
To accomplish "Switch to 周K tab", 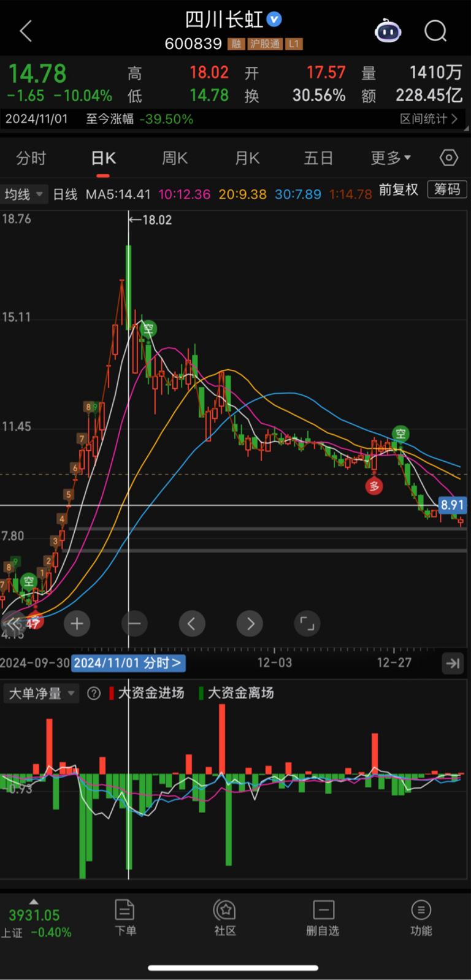I will coord(175,158).
